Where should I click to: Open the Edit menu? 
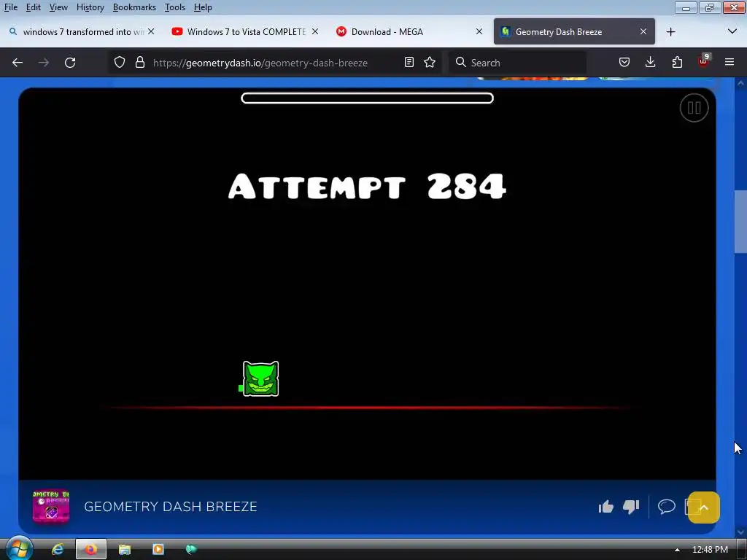34,7
